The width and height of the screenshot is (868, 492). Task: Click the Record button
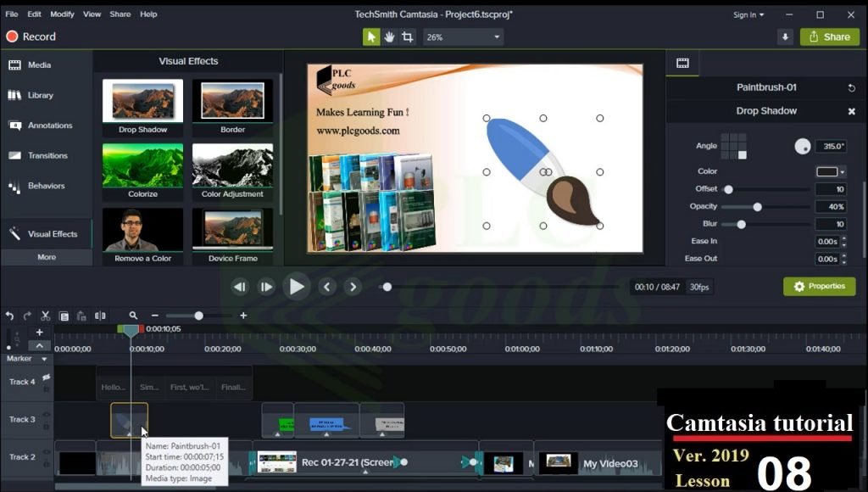[31, 36]
